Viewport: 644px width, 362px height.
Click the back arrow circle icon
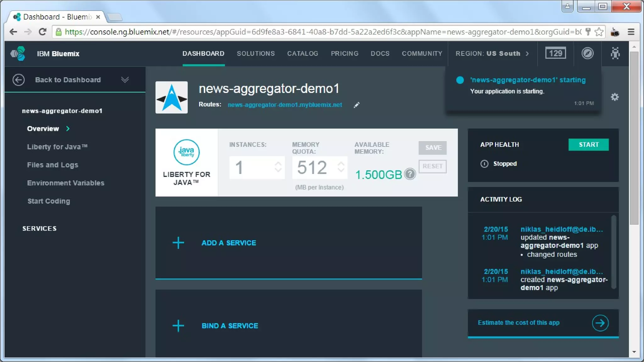[x=19, y=80]
